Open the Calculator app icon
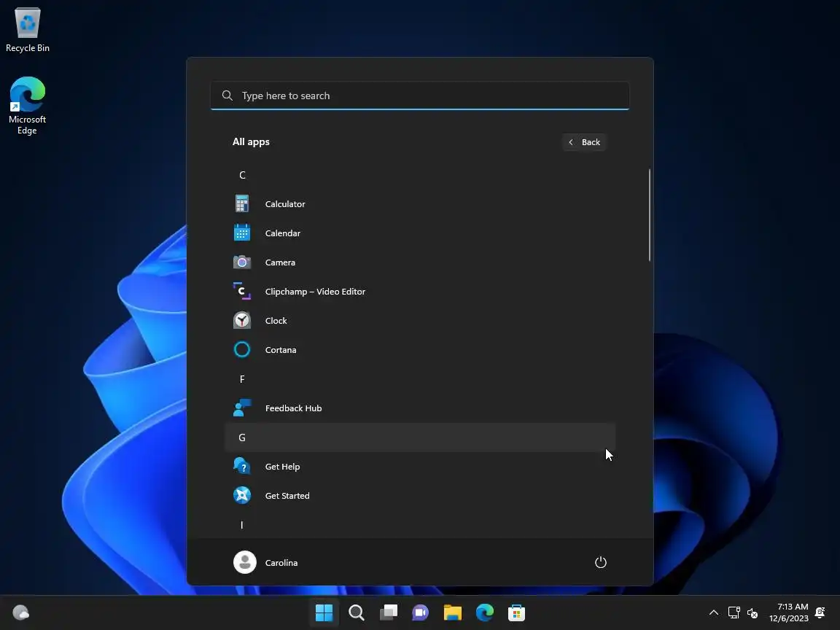Viewport: 840px width, 630px height. pos(241,203)
